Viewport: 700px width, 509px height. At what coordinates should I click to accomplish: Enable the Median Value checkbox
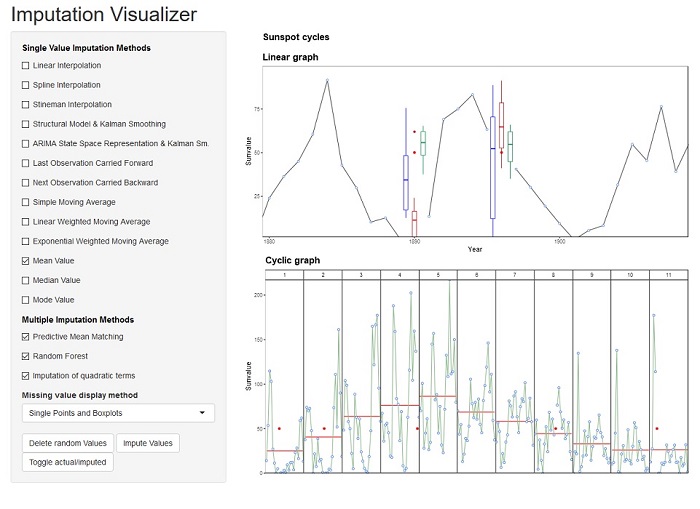[25, 280]
